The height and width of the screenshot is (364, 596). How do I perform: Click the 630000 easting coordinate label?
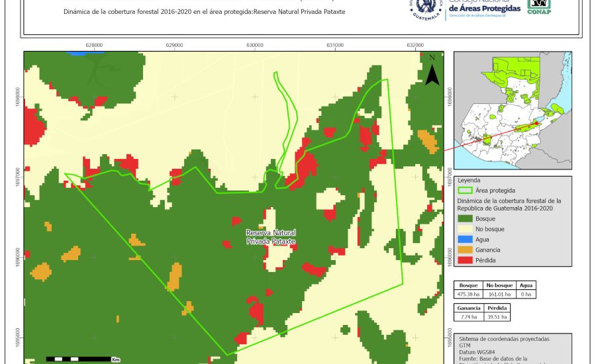pos(255,46)
